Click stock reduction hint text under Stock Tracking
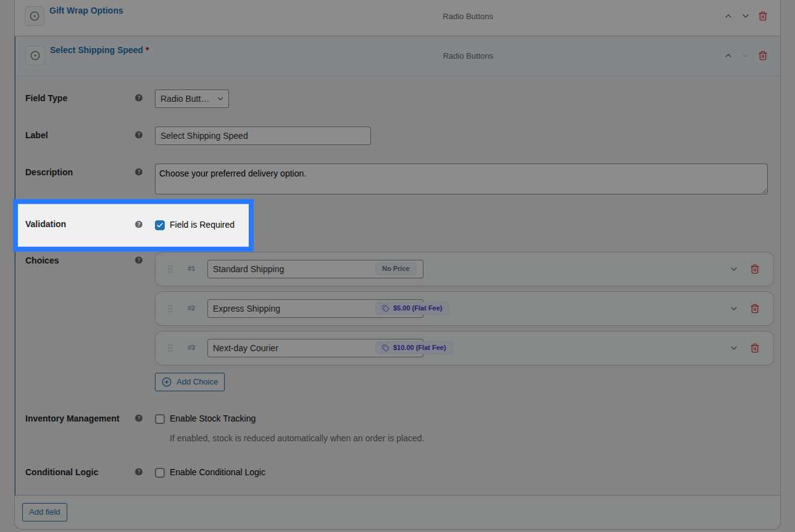Screen dimensions: 795x532 [x=297, y=438]
